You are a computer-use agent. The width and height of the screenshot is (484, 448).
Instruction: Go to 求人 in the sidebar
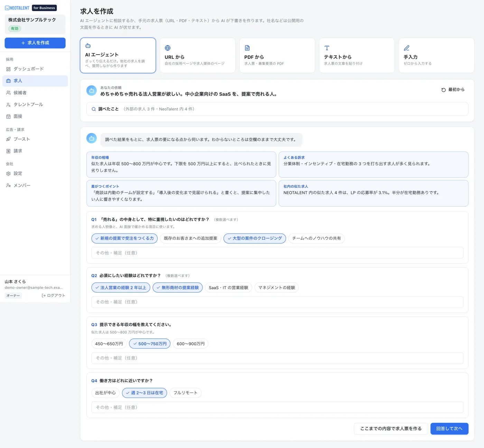pos(35,81)
